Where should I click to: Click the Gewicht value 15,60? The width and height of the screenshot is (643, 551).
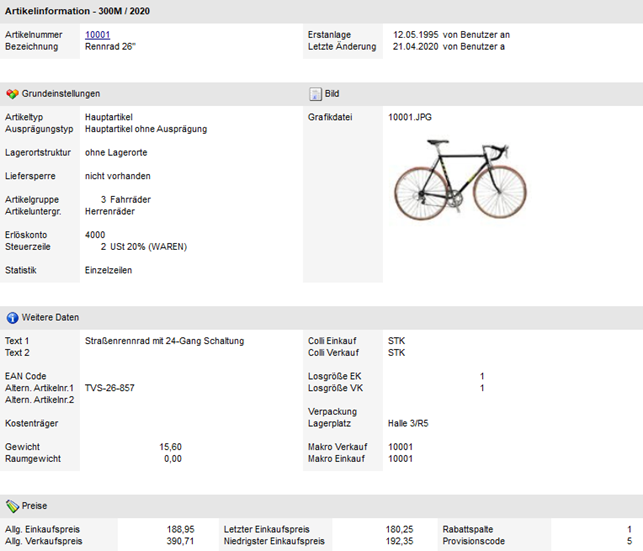click(x=170, y=447)
